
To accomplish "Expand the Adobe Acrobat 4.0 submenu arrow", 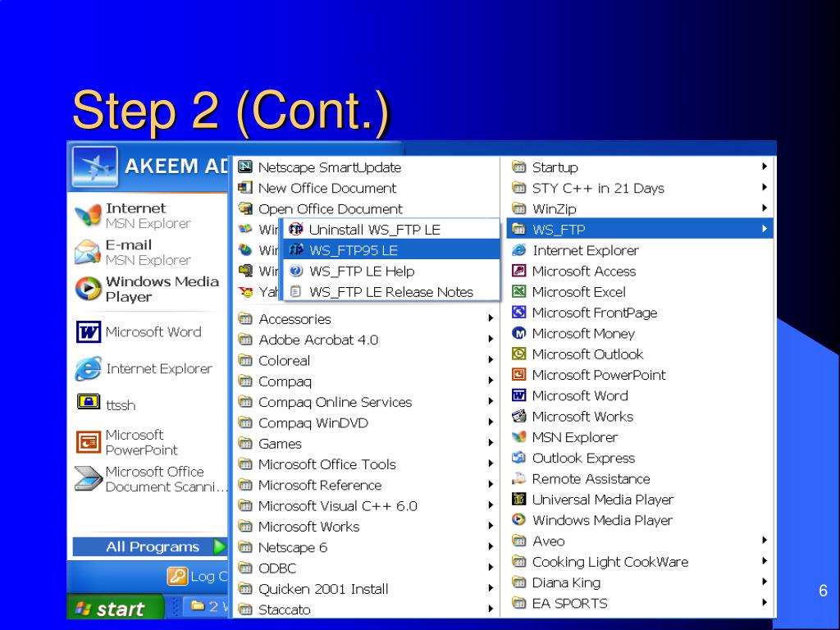I will (491, 339).
